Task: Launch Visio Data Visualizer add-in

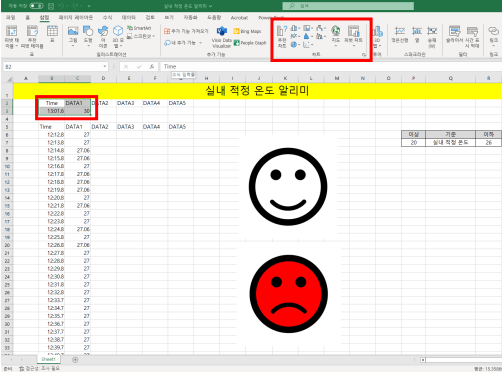Action: [x=222, y=37]
